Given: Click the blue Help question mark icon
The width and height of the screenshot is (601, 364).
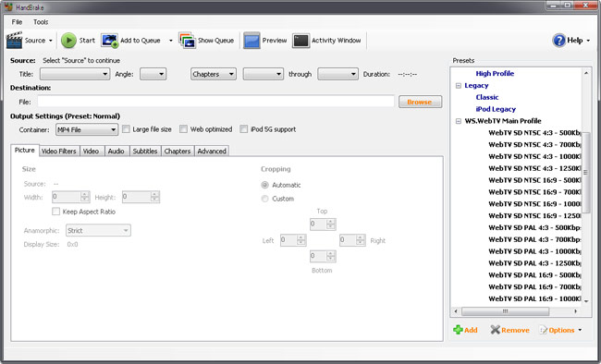Looking at the screenshot, I should point(559,41).
